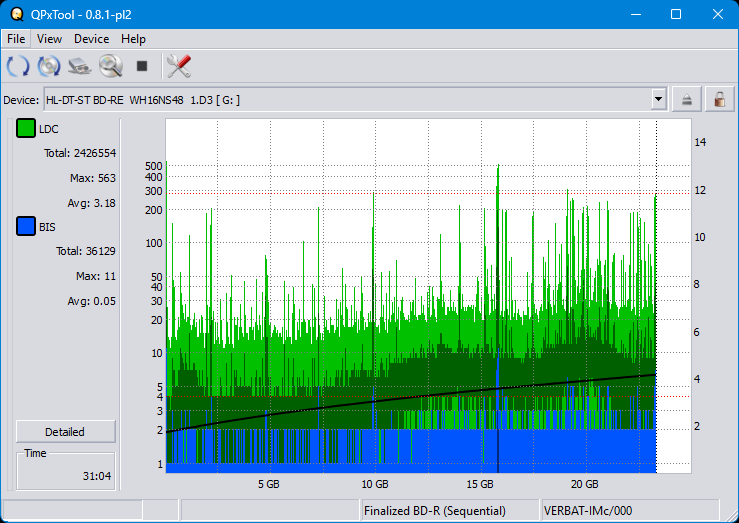Open the Help menu

click(x=133, y=39)
